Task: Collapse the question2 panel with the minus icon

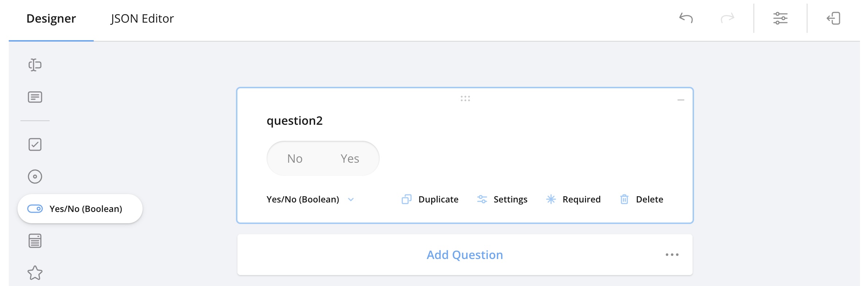Action: (681, 100)
